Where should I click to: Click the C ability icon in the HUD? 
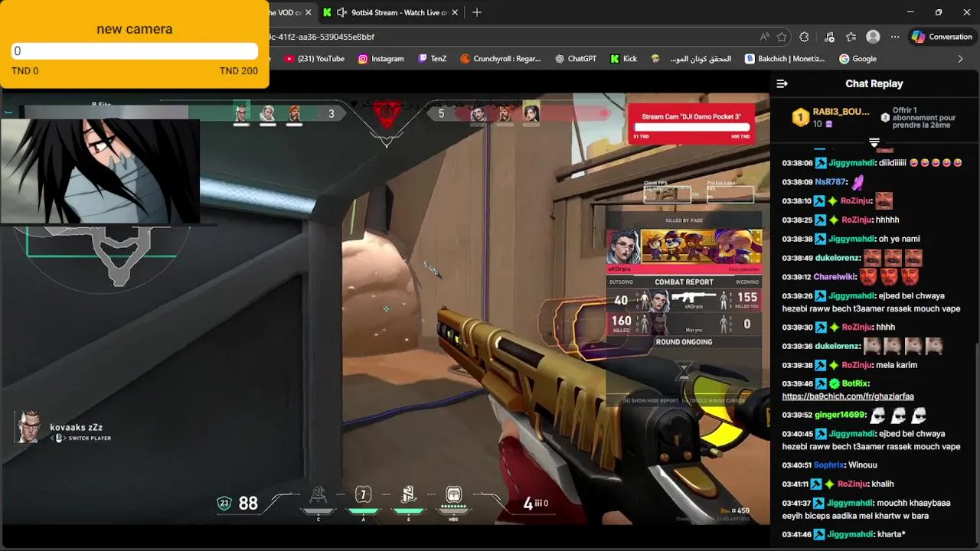pos(318,495)
